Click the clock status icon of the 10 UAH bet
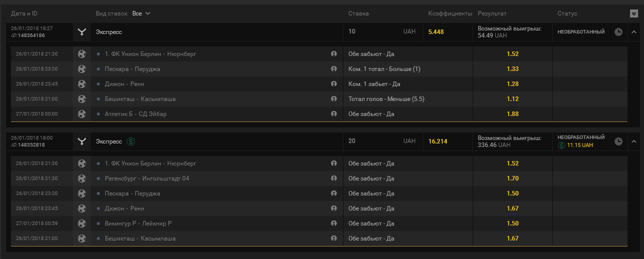The image size is (644, 259). coord(619,32)
